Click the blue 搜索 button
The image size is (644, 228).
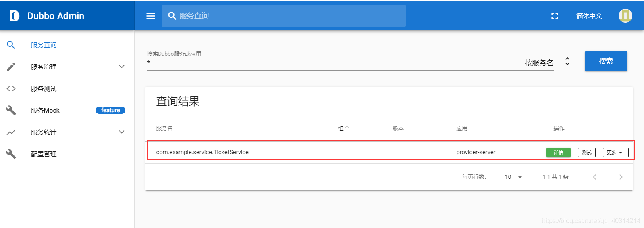(x=606, y=61)
